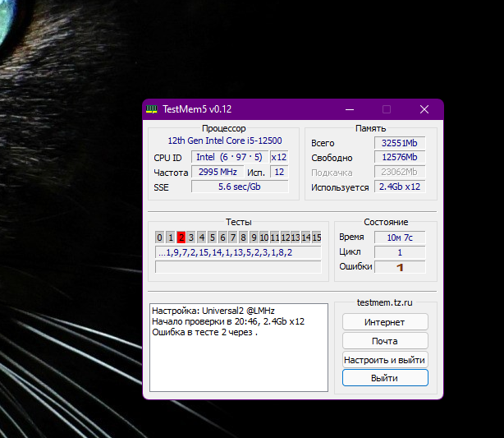Select test indicator 7
The height and width of the screenshot is (438, 504).
233,237
